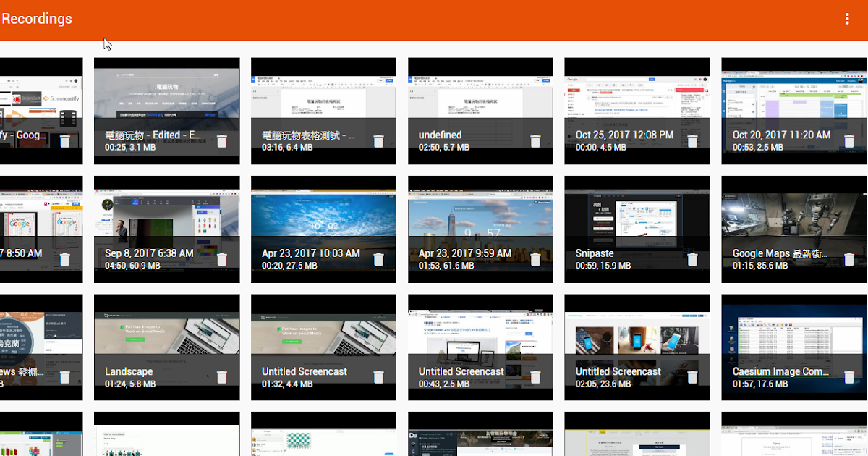Viewport: 868px width, 456px height.
Task: Delete the Oct 25, 2017 12:08 PM recording
Action: click(692, 140)
